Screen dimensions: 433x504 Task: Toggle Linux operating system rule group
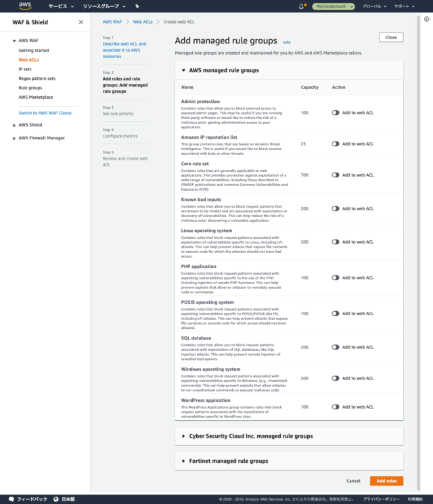coord(336,242)
